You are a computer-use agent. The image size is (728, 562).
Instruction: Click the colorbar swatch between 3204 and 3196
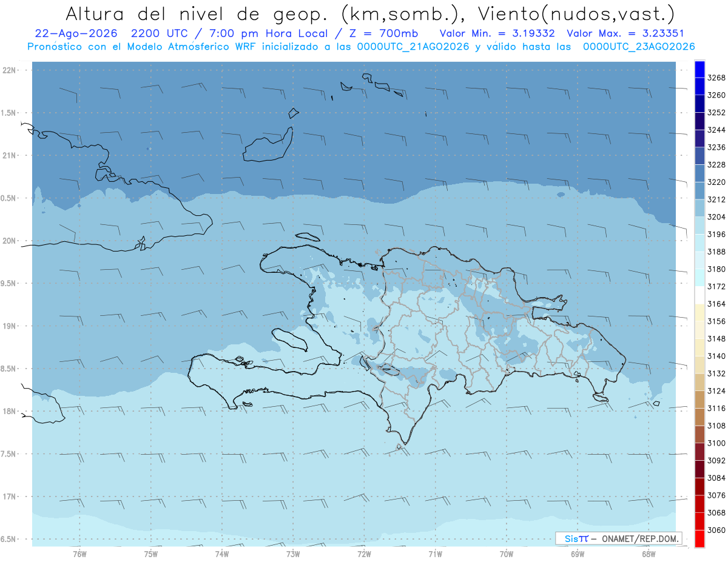pyautogui.click(x=699, y=226)
